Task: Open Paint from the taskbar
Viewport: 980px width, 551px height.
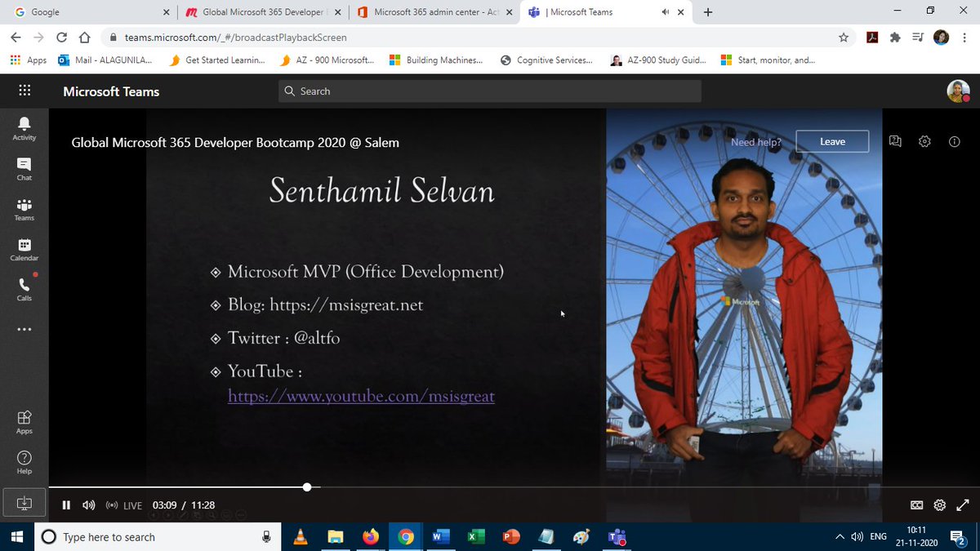Action: (581, 536)
